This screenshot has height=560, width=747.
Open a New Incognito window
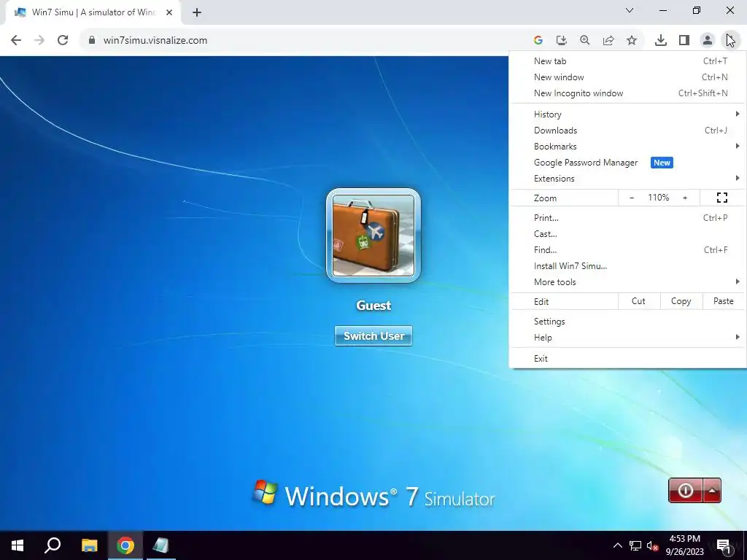pos(628,93)
